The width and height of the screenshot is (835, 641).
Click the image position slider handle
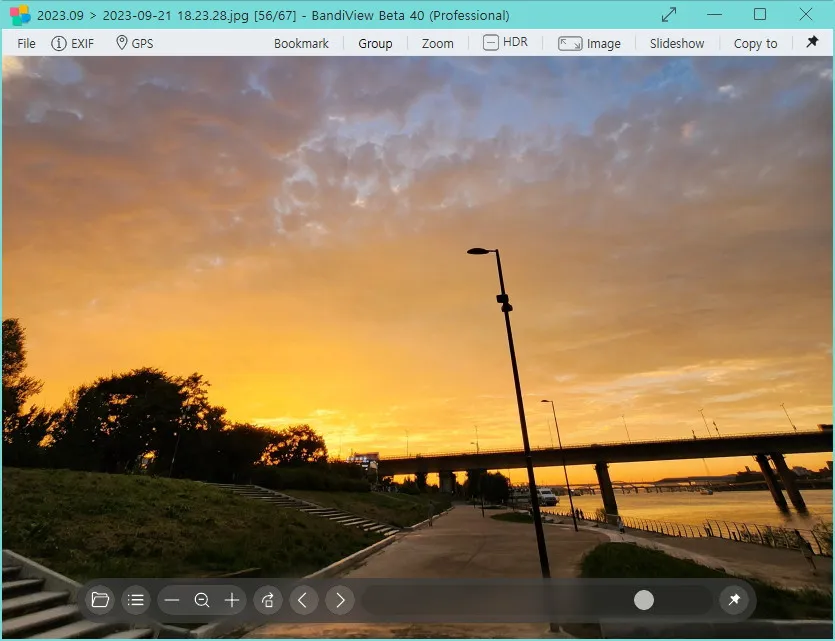click(644, 600)
